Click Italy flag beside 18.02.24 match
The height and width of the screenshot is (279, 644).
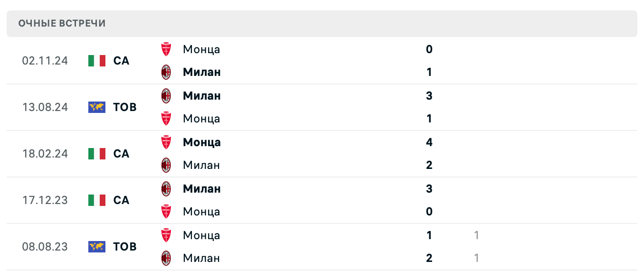pyautogui.click(x=97, y=154)
